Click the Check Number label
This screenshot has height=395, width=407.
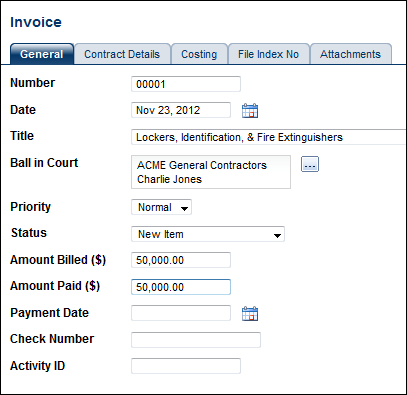52,339
